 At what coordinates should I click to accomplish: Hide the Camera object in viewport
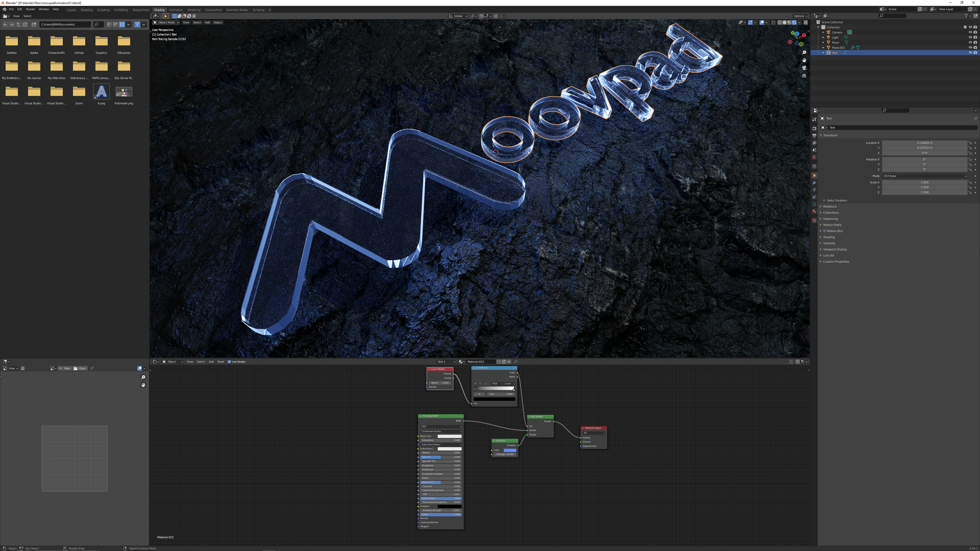(x=970, y=32)
